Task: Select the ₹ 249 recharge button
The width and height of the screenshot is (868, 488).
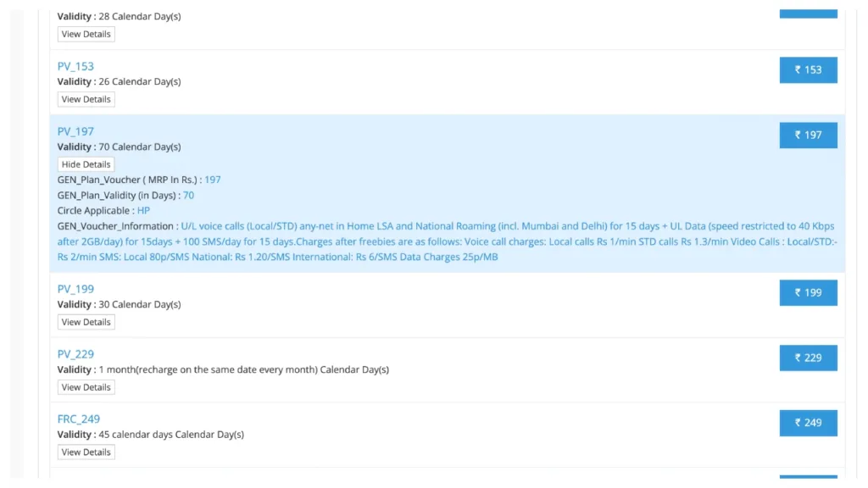Action: coord(808,423)
